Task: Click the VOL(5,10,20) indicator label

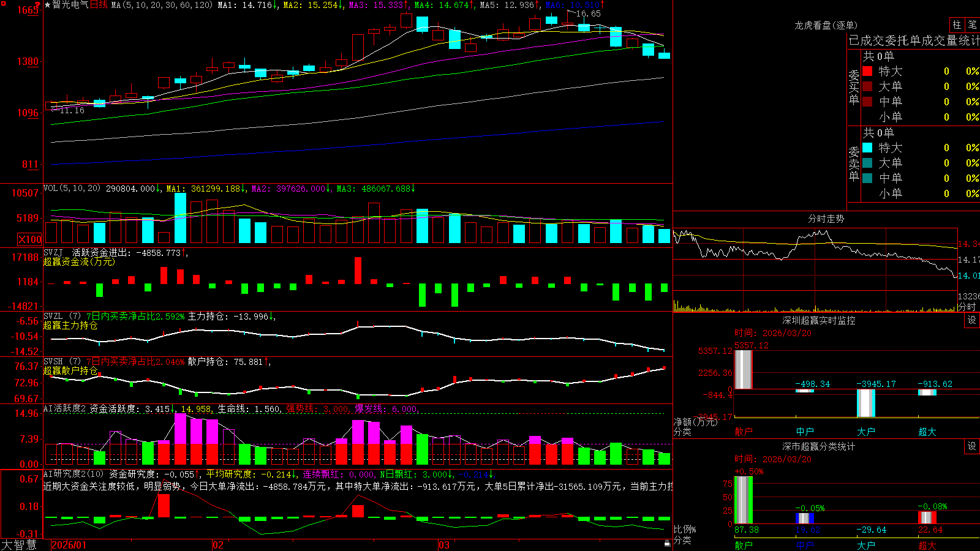Action: coord(72,189)
